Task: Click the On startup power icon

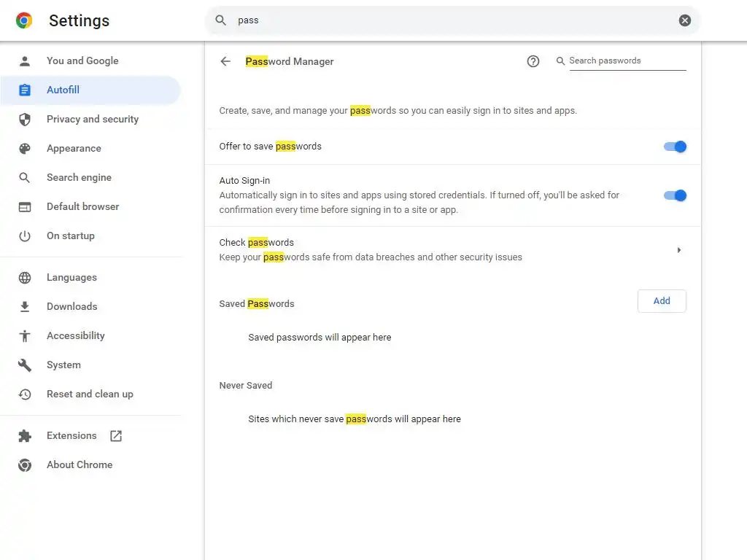Action: (x=25, y=236)
